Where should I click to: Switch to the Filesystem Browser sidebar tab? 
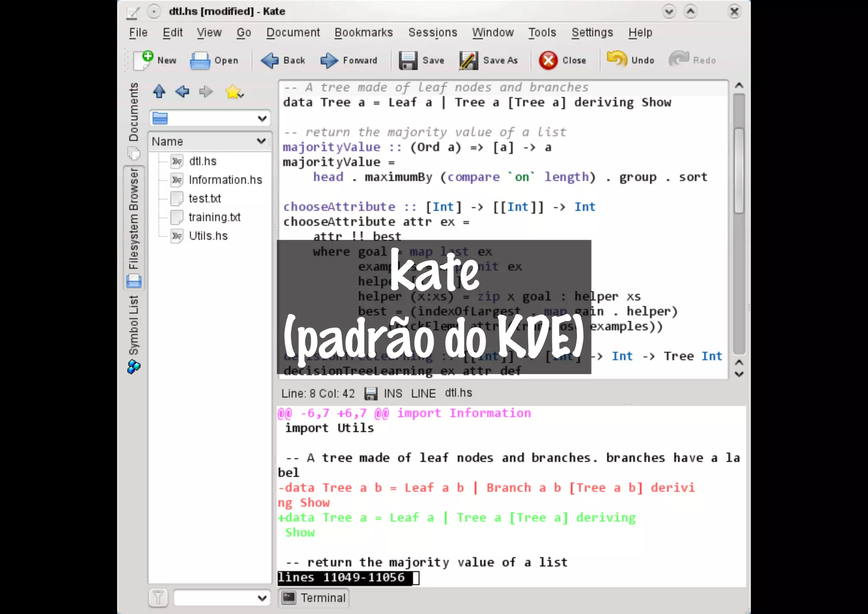134,228
